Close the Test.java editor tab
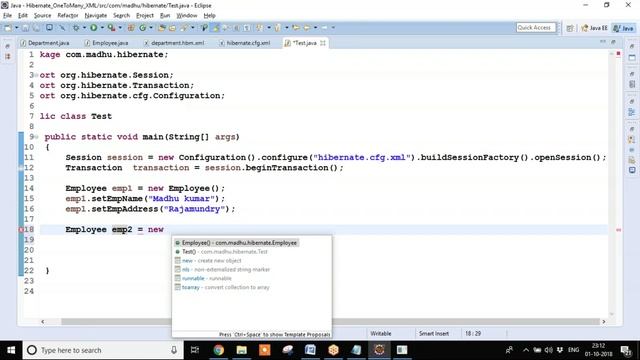The width and height of the screenshot is (640, 360). [323, 43]
